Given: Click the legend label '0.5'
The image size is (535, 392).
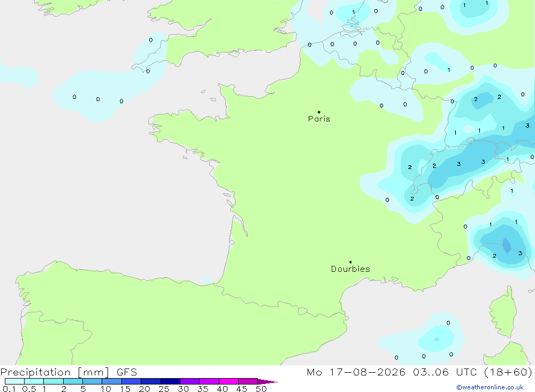Looking at the screenshot, I should pos(29,389).
